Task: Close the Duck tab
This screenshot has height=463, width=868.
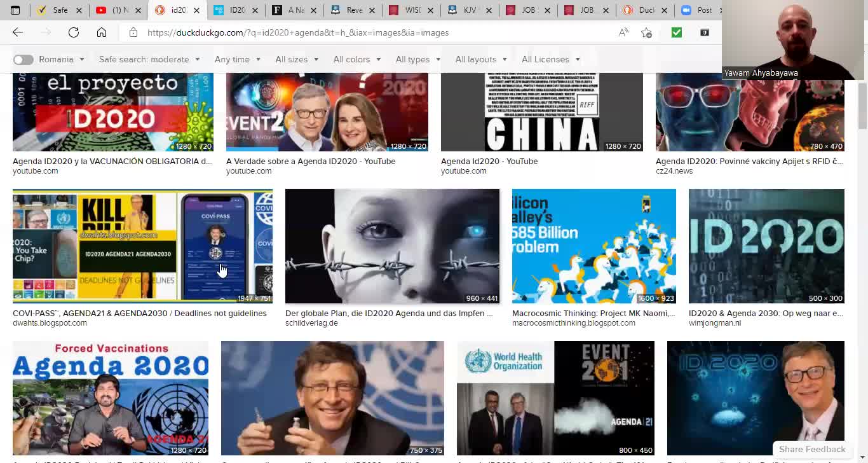Action: tap(665, 10)
